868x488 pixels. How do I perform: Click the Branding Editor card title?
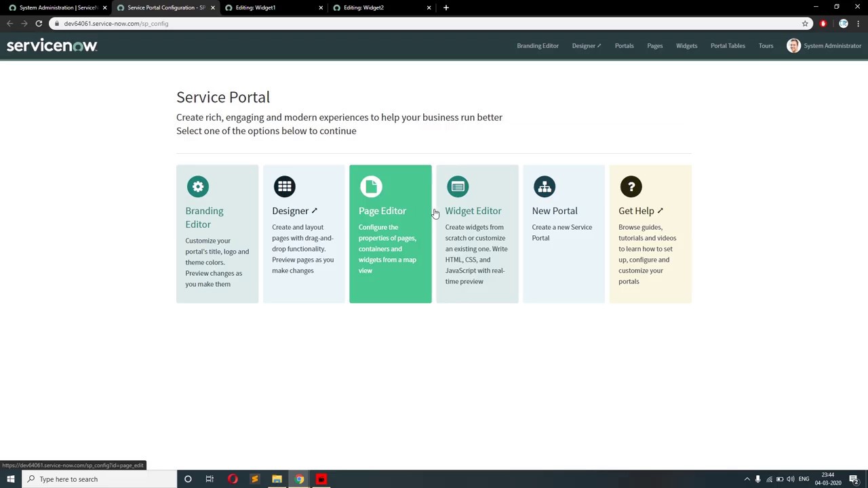(204, 218)
